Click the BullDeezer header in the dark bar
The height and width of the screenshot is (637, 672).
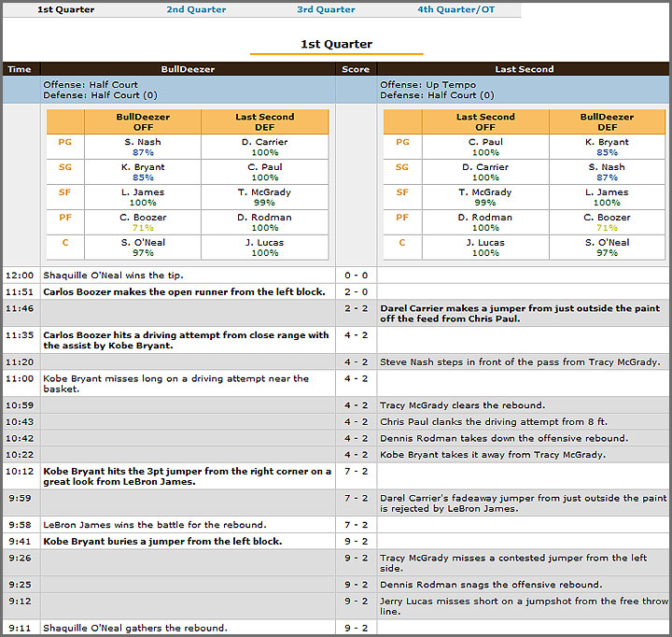pos(188,69)
